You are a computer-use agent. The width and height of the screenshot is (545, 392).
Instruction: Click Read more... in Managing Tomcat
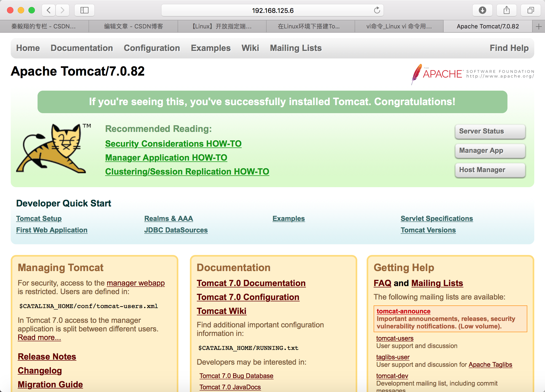39,338
